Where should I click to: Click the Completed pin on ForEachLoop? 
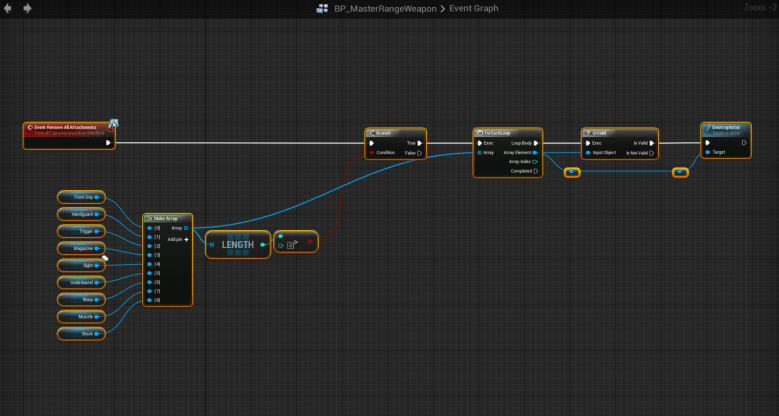click(x=535, y=171)
